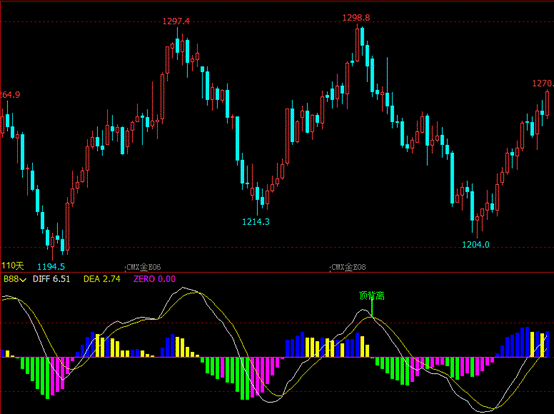The height and width of the screenshot is (414, 554).
Task: Select the 1214.3 low price label
Action: 256,222
